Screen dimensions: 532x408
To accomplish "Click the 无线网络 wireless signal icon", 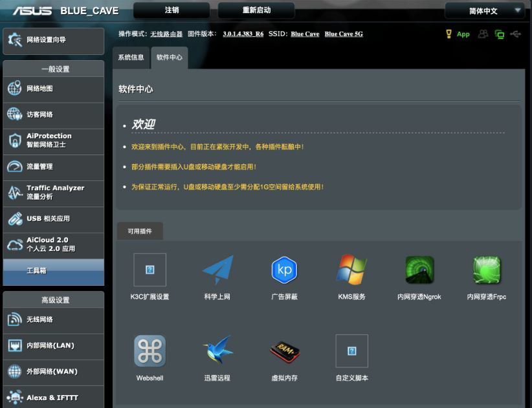I will point(15,319).
